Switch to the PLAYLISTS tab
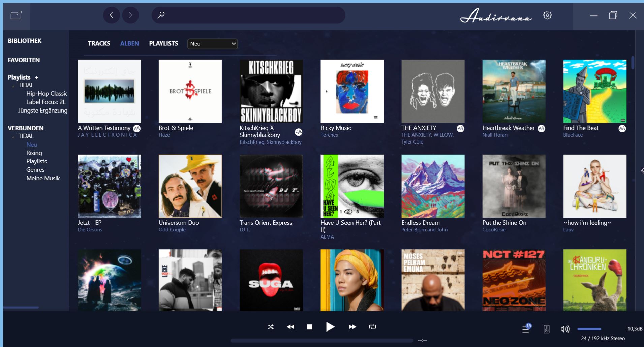Image resolution: width=644 pixels, height=347 pixels. click(x=163, y=43)
